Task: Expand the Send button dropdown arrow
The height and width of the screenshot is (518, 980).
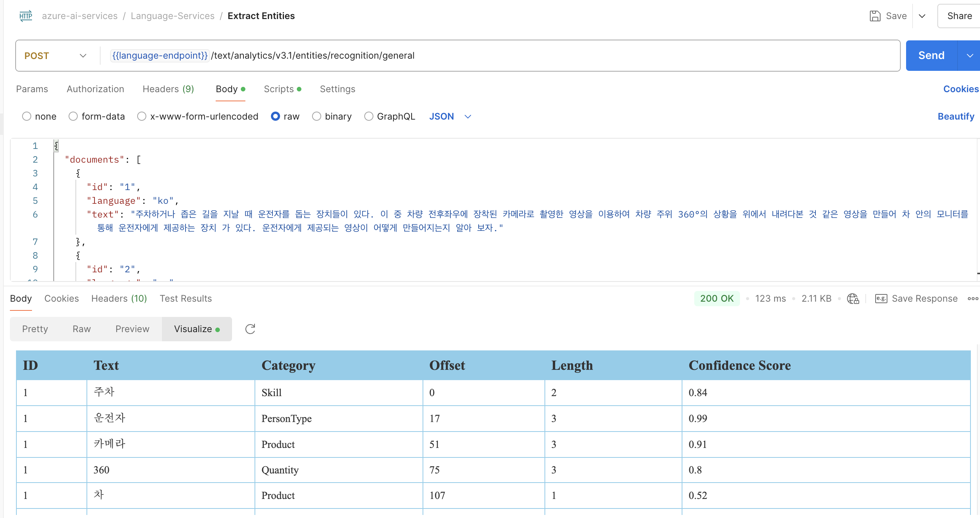Action: click(970, 56)
